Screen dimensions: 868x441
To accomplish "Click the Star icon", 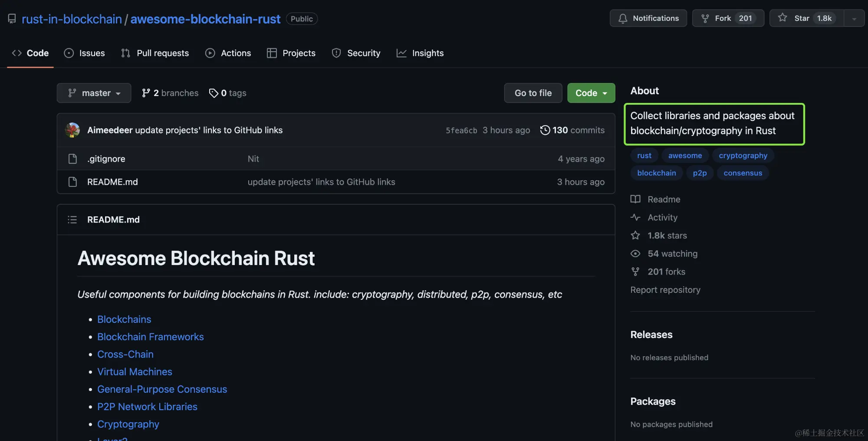I will tap(783, 18).
